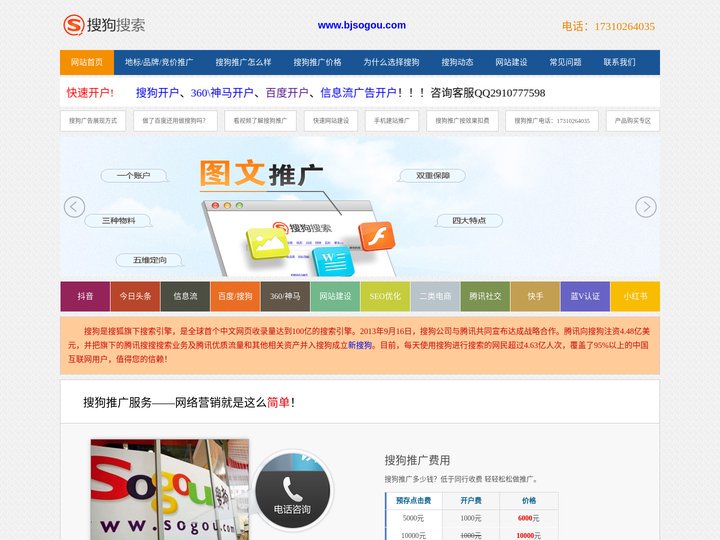Open the www.bjsogou.com link

tap(361, 25)
